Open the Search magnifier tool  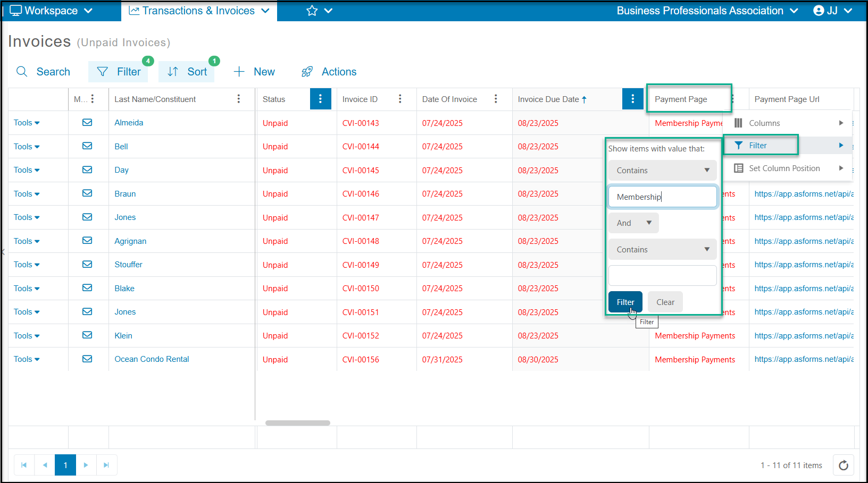(x=43, y=72)
